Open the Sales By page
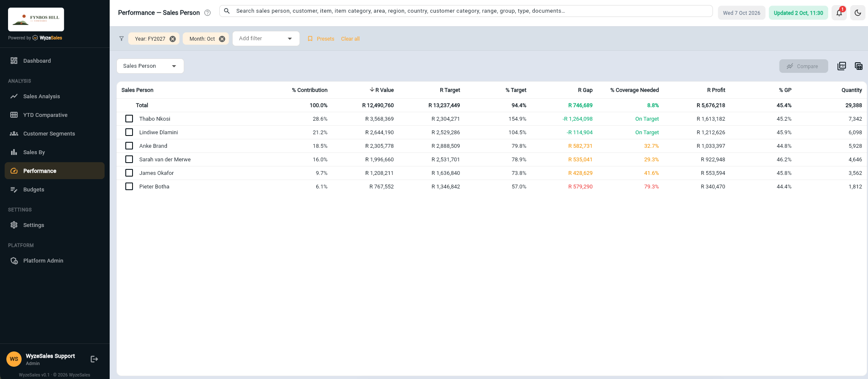The width and height of the screenshot is (868, 379). (55, 152)
